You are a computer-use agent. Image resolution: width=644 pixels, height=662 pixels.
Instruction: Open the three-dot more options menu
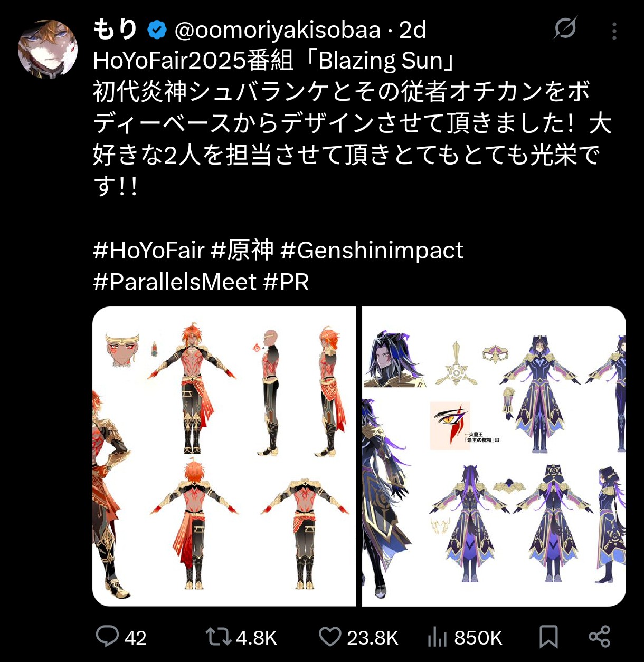click(x=614, y=31)
